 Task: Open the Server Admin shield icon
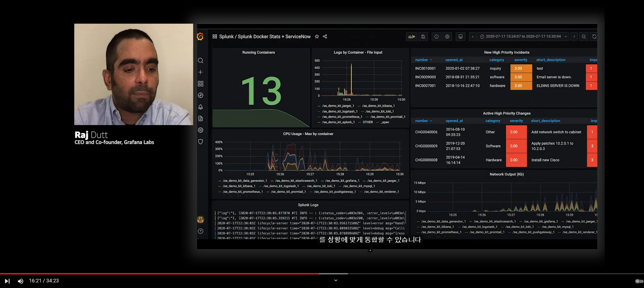200,142
